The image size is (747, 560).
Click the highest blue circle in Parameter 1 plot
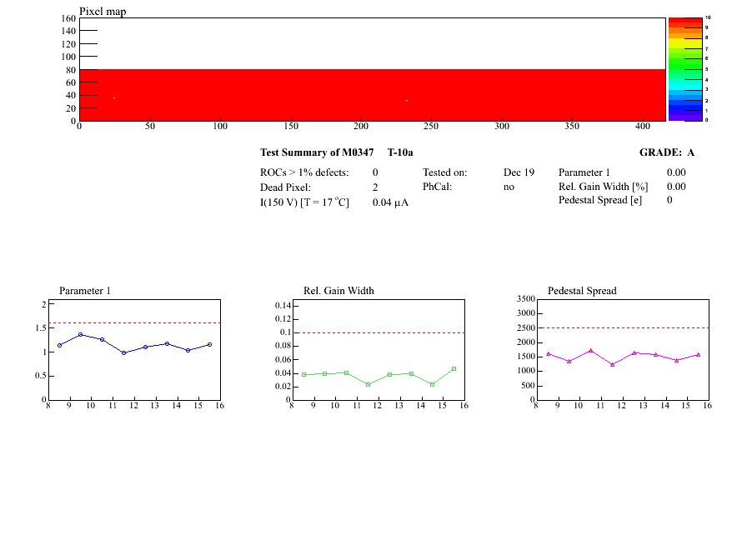pos(81,335)
